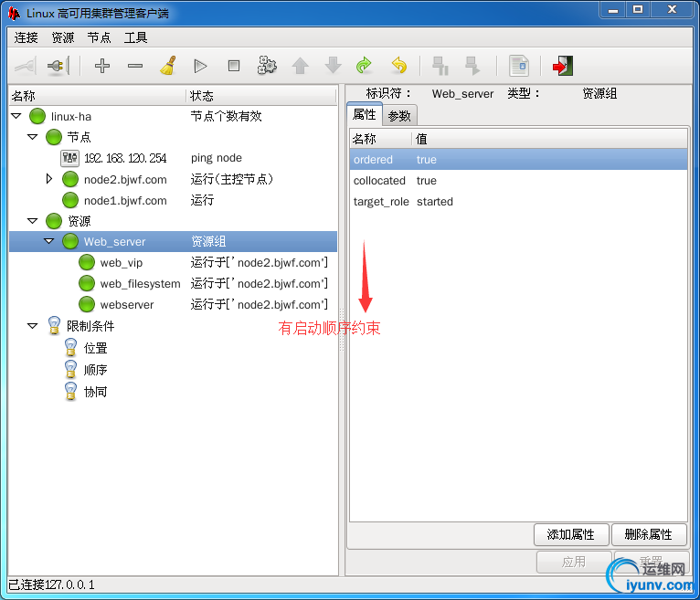Click the play start-resource toolbar icon
700x600 pixels.
pos(200,66)
